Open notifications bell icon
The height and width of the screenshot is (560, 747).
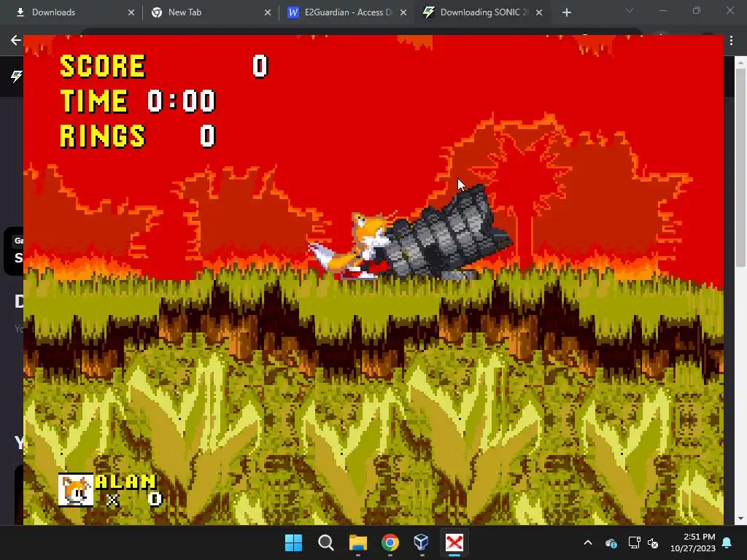coord(727,542)
